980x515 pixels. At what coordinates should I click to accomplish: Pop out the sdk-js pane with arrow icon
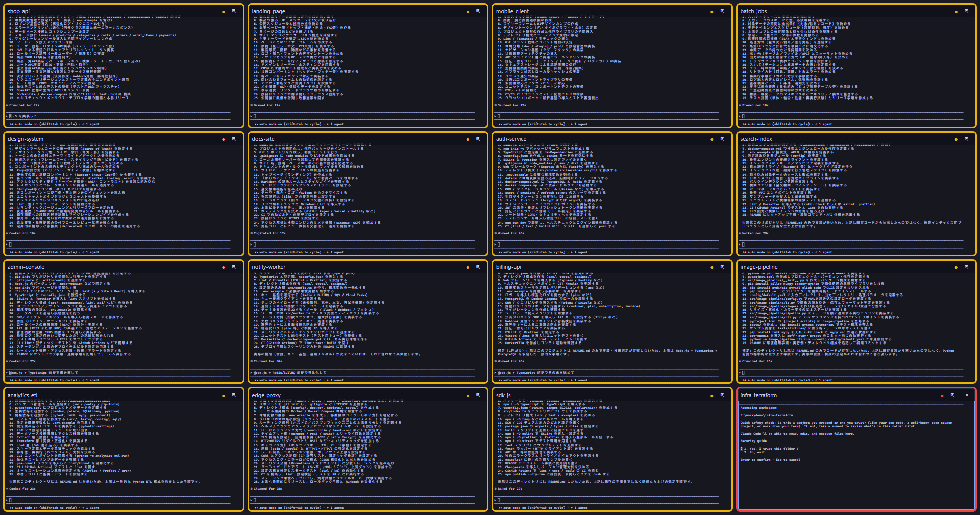coord(722,395)
